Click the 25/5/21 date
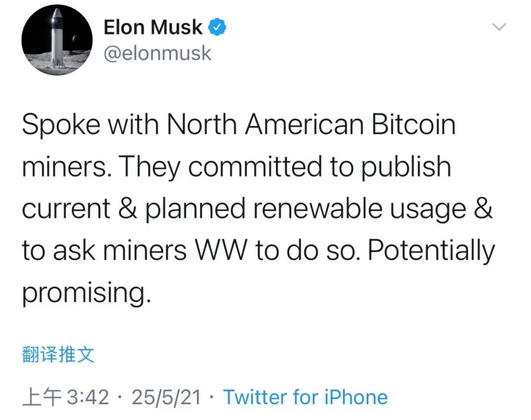The image size is (531, 420). pos(166,397)
